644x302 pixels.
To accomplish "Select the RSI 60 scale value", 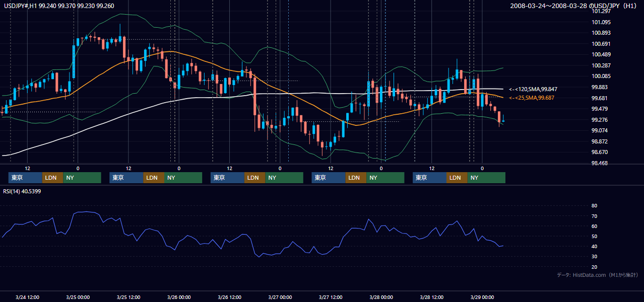I will pyautogui.click(x=595, y=226).
